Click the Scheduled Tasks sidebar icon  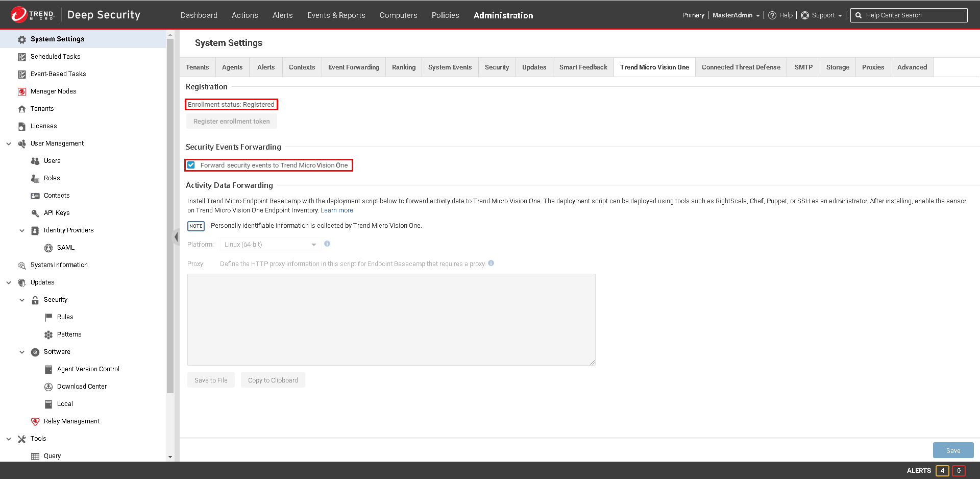[x=22, y=57]
